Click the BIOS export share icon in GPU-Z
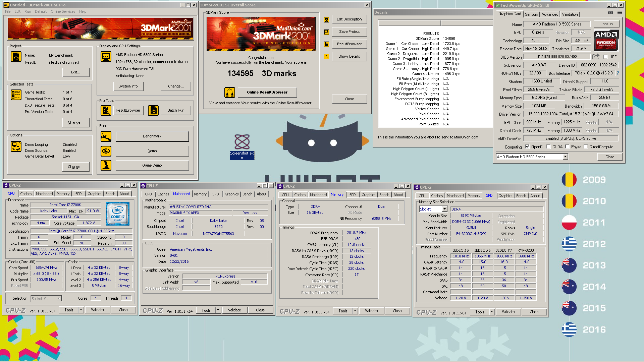 coord(596,57)
